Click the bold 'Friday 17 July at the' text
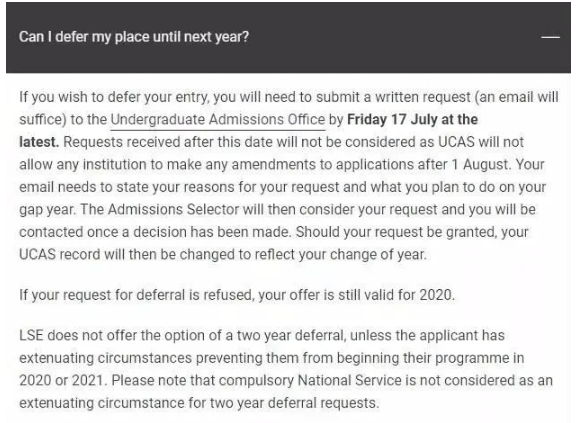The height and width of the screenshot is (423, 578). click(x=412, y=119)
